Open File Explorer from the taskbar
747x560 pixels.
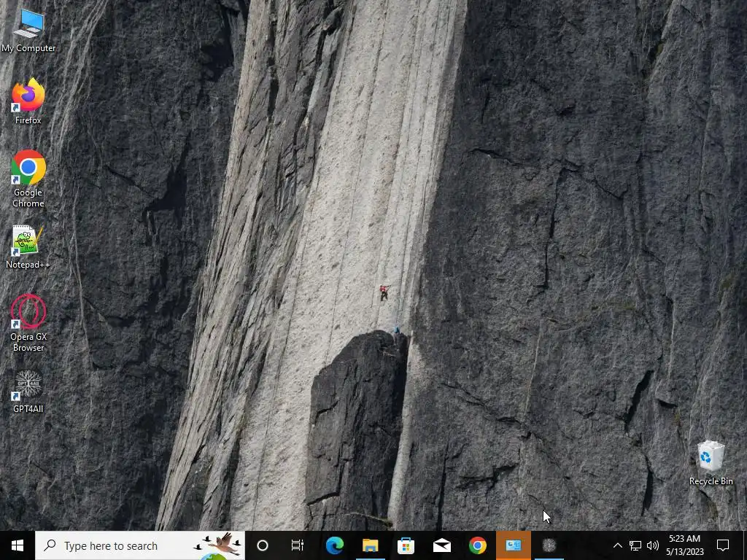[370, 545]
